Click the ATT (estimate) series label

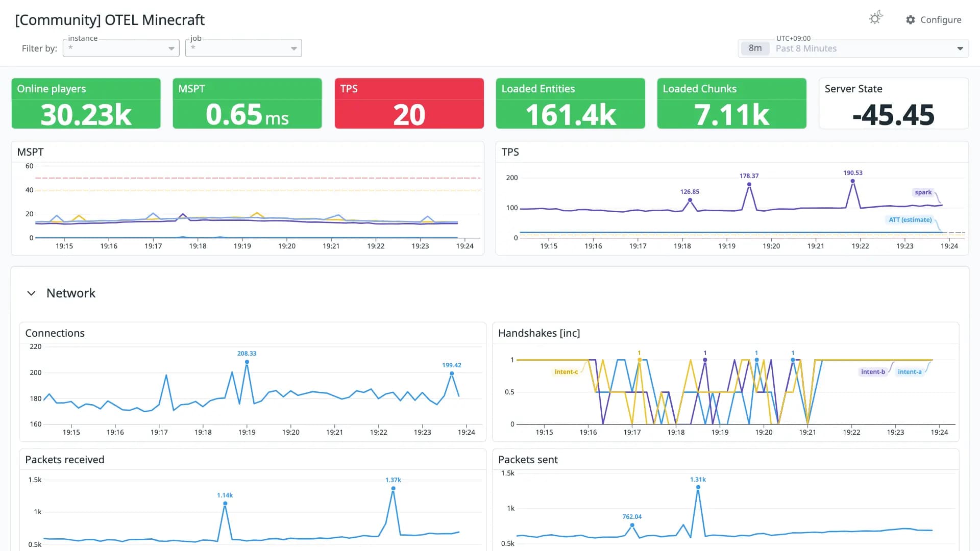click(910, 220)
